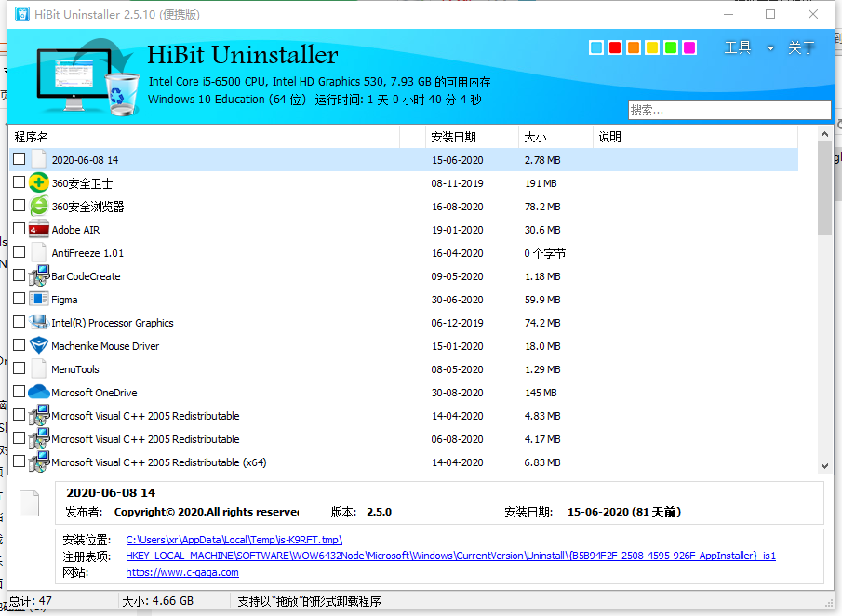Check the Intel(R) Processor Graphics checkbox
Image resolution: width=842 pixels, height=616 pixels.
(x=19, y=322)
